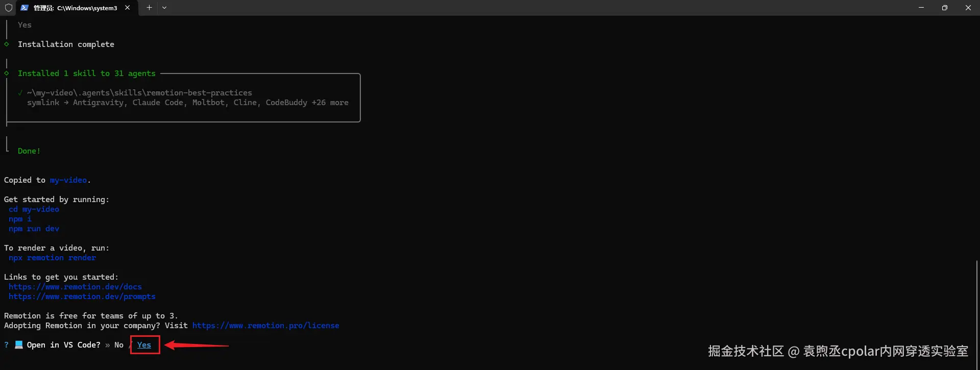Click 'Remotion is free for teams' line
The height and width of the screenshot is (370, 980).
tap(91, 316)
